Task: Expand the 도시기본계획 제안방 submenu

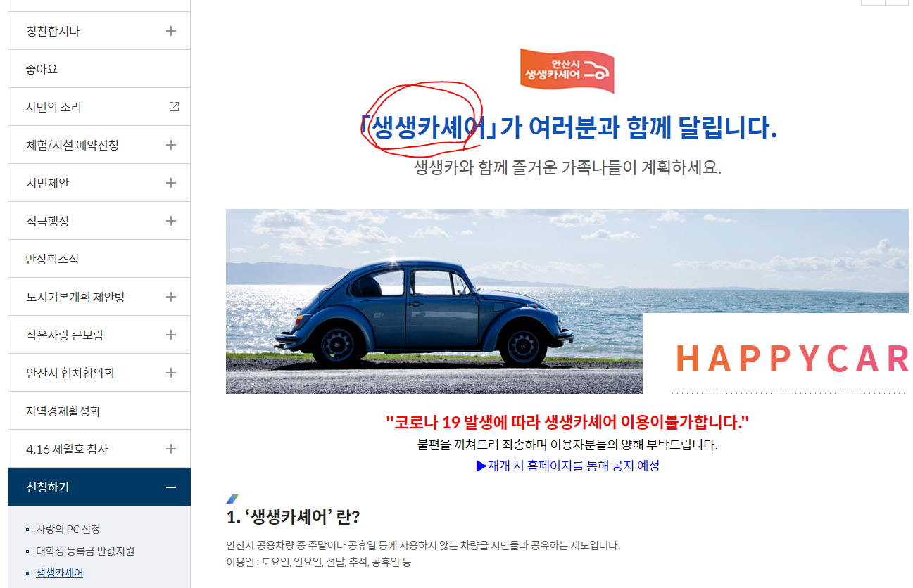Action: coord(170,297)
